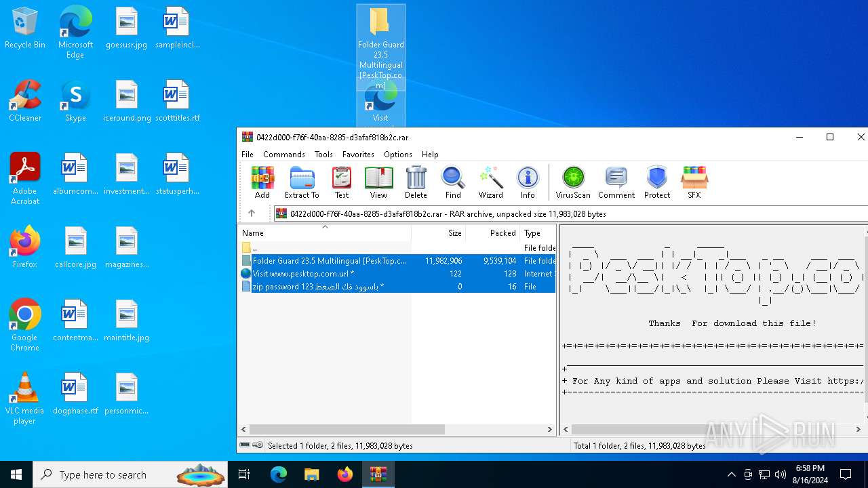868x488 pixels.
Task: Open Firefox from the taskbar
Action: [344, 474]
